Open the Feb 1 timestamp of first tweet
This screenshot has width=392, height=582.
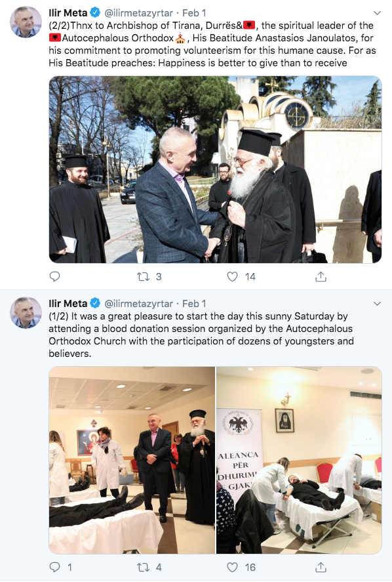click(194, 13)
